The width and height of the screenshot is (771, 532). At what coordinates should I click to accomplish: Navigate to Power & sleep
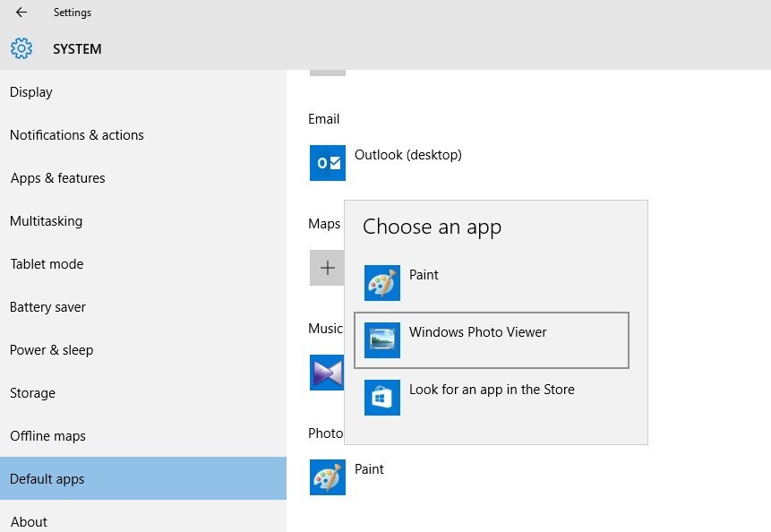click(x=52, y=350)
